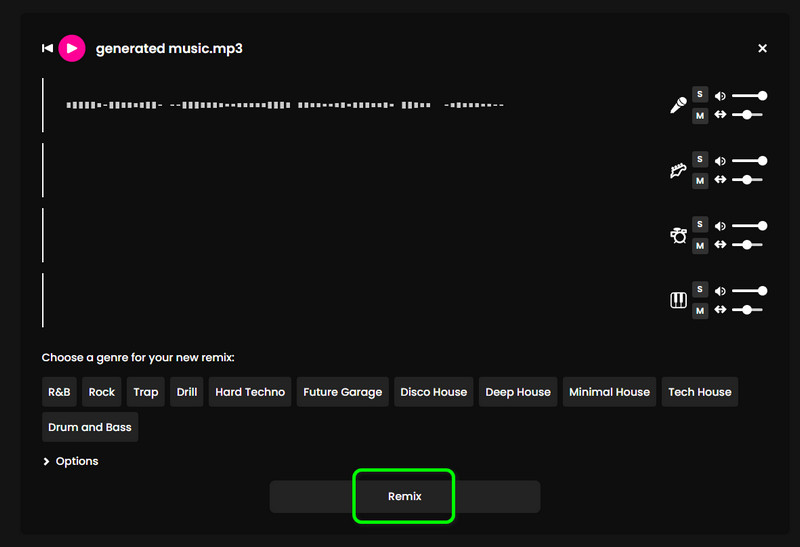Click the piano keys track icon

pyautogui.click(x=678, y=300)
